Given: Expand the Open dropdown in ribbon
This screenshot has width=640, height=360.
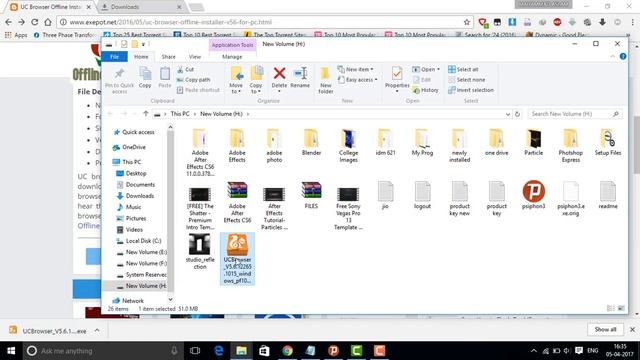Looking at the screenshot, I should coord(426,69).
